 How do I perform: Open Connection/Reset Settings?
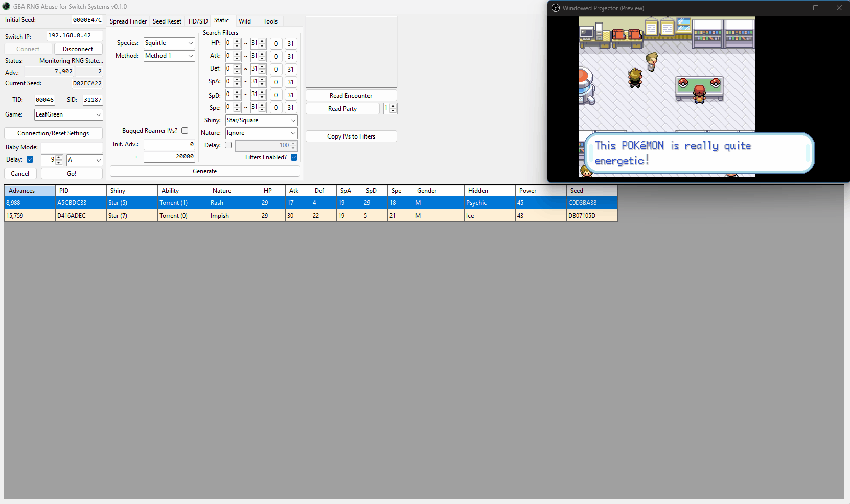(53, 133)
